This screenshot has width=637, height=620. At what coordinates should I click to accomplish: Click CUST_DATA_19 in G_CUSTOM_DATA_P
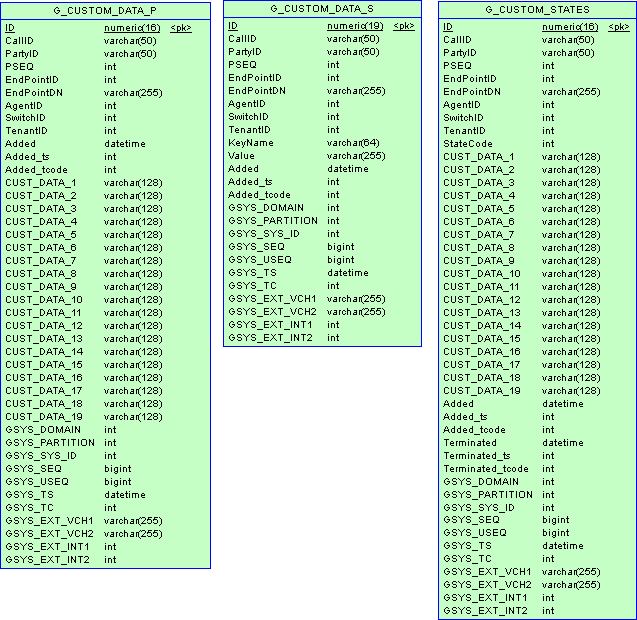[44, 417]
